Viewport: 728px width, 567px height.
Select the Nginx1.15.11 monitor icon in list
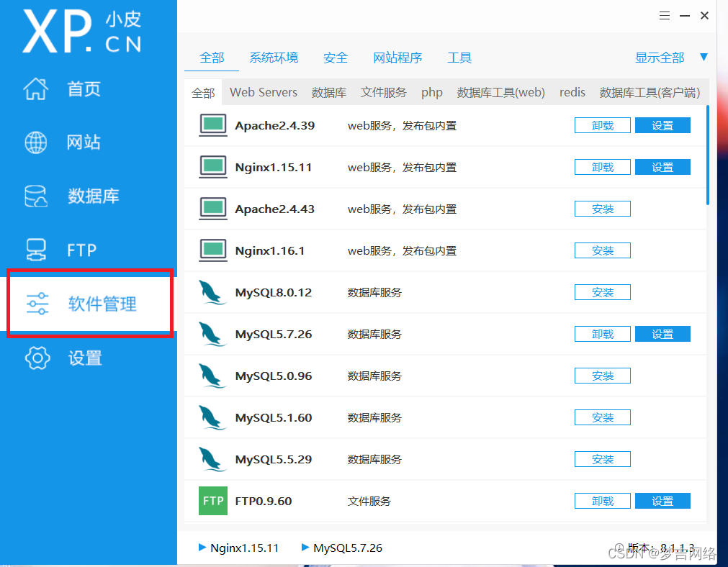coord(213,167)
